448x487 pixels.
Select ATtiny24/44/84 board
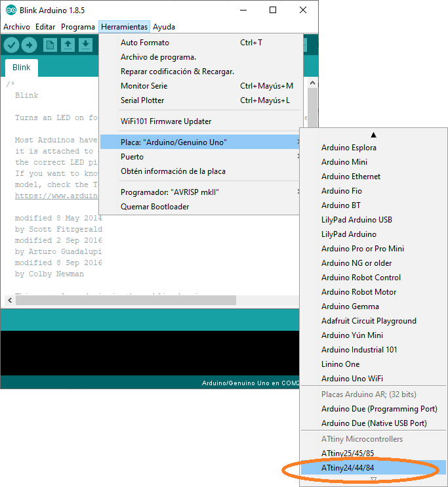click(373, 468)
